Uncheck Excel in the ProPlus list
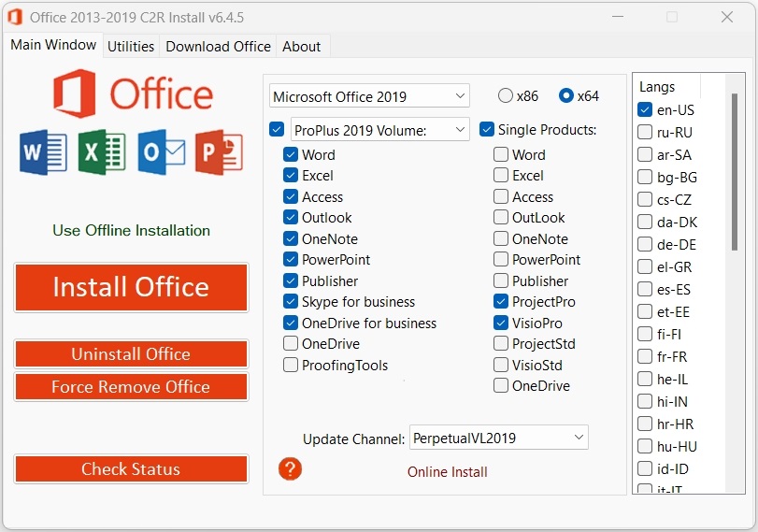Screen dimensions: 758x532 click(290, 176)
